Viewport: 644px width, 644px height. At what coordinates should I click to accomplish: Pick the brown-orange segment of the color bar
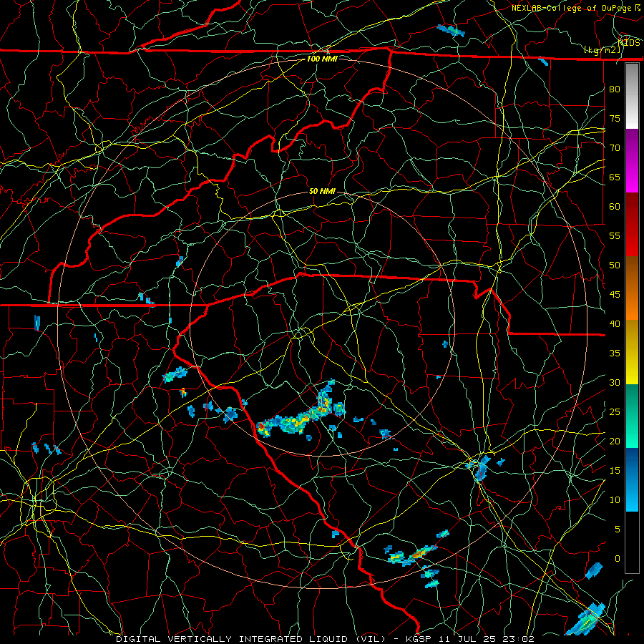click(632, 289)
